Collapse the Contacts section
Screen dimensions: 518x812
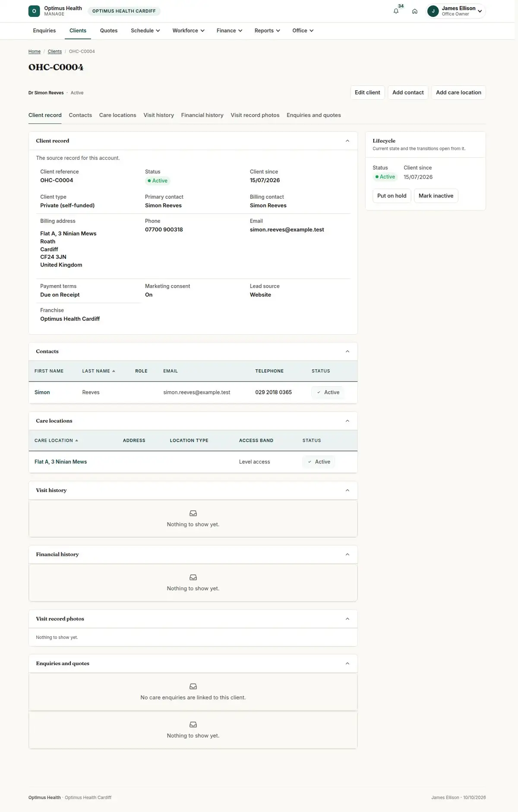point(347,352)
